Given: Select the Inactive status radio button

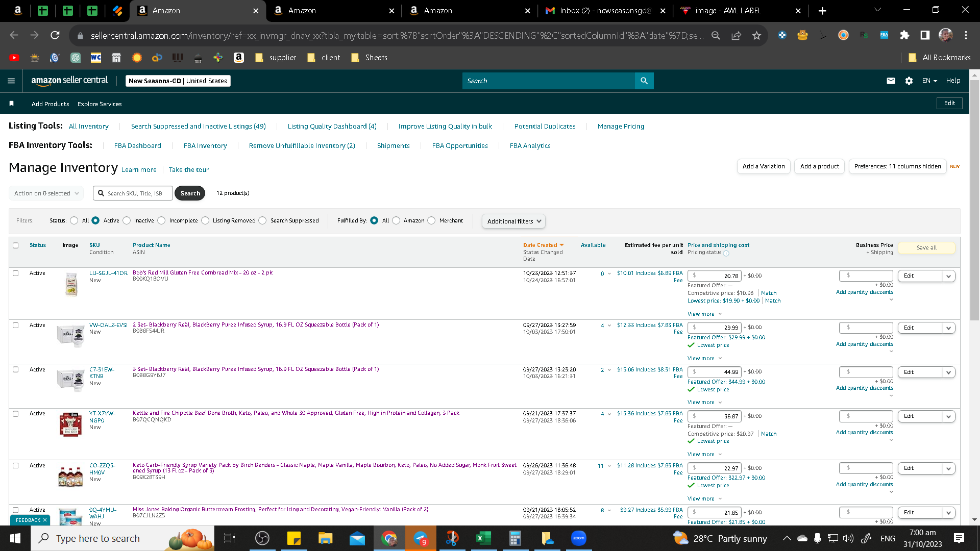Looking at the screenshot, I should point(127,221).
